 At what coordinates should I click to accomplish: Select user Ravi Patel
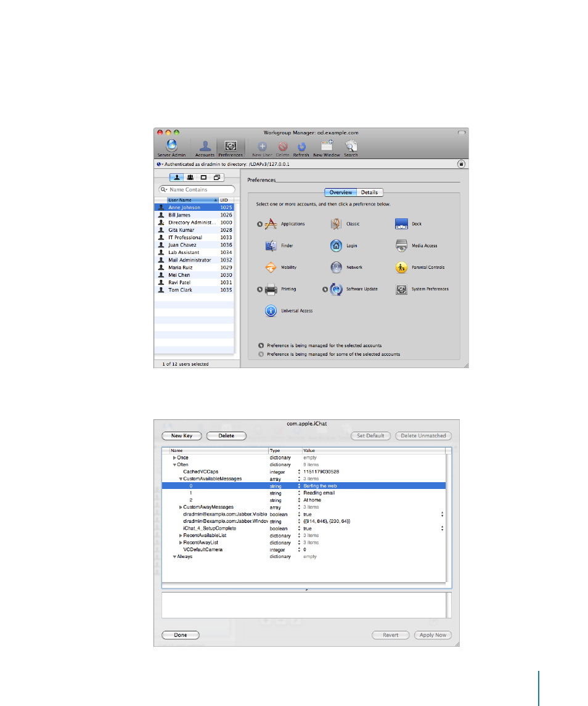click(194, 282)
